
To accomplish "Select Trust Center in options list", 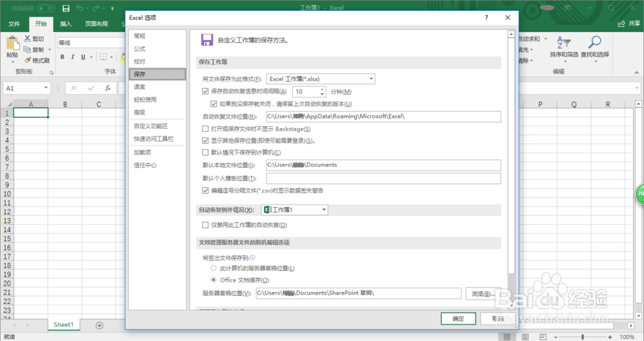I will coord(157,165).
